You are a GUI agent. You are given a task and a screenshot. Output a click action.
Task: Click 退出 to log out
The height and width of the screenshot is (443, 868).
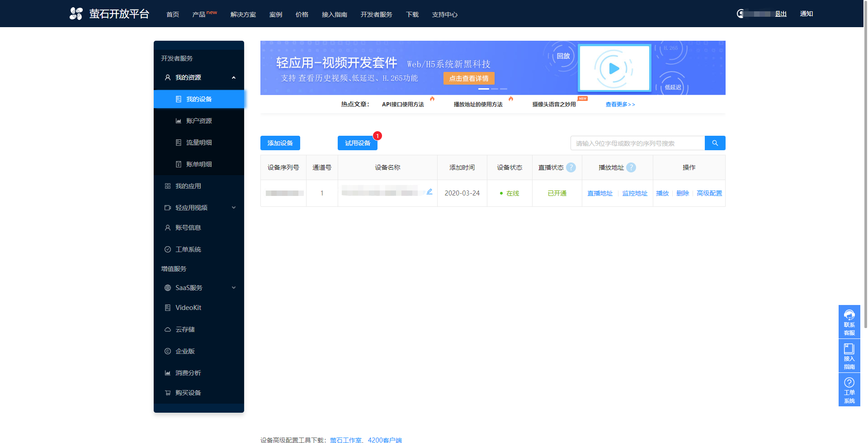[x=781, y=14]
